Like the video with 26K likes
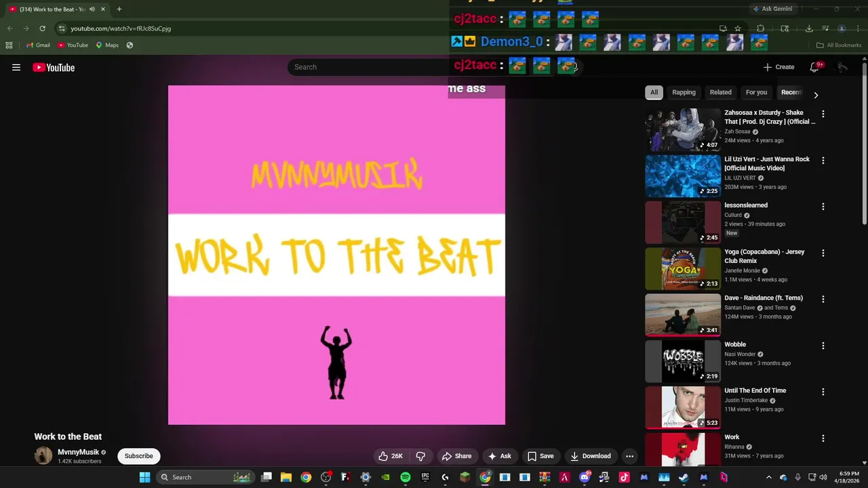 pos(391,456)
